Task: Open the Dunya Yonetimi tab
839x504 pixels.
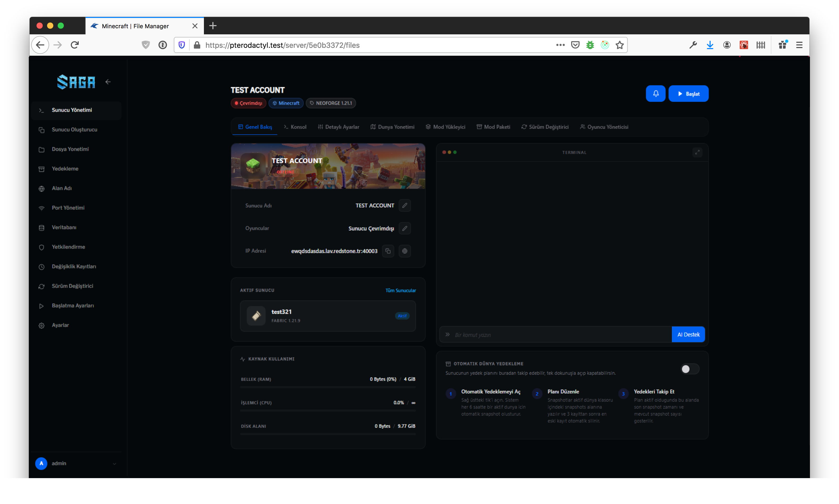Action: coord(392,127)
